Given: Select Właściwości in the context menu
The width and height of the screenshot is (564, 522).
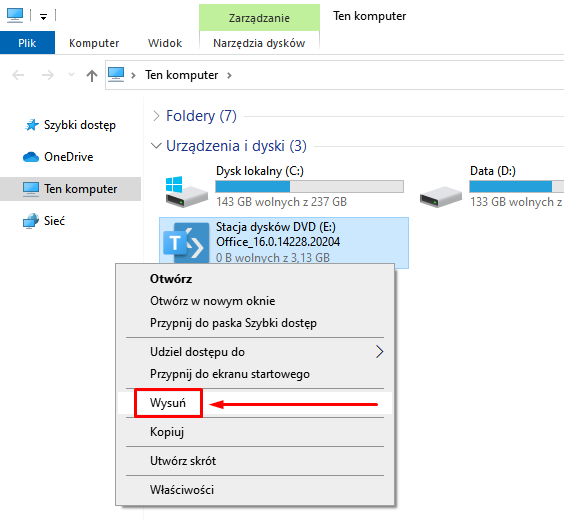Looking at the screenshot, I should click(182, 490).
